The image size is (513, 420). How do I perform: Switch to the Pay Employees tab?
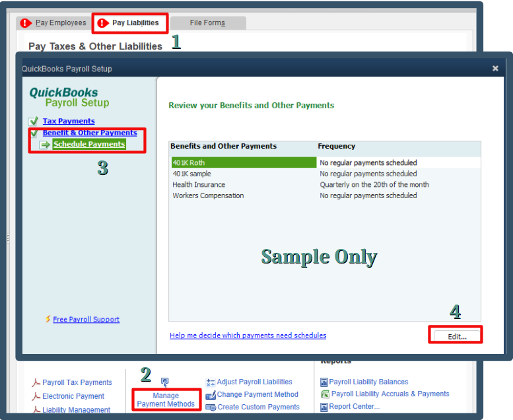[x=52, y=23]
